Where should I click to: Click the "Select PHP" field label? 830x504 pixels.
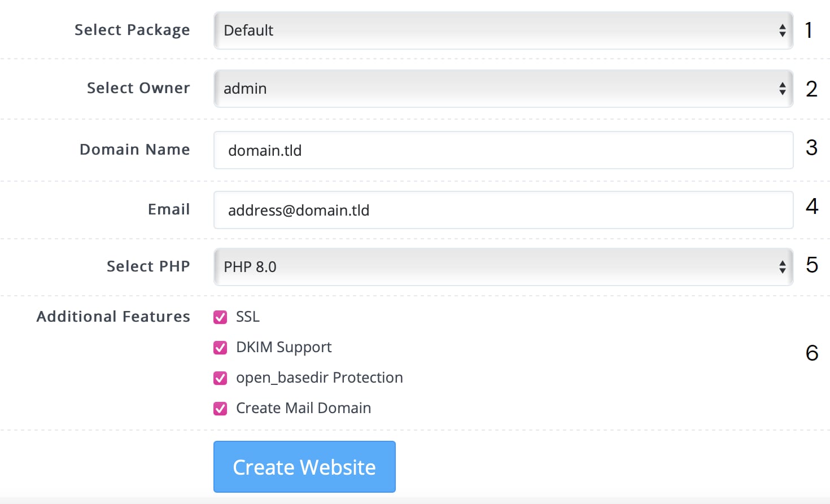(x=148, y=266)
